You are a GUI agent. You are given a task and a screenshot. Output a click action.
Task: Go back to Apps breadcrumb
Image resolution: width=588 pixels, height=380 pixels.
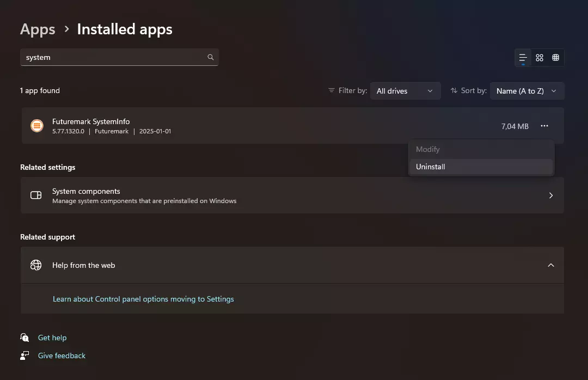(x=38, y=29)
